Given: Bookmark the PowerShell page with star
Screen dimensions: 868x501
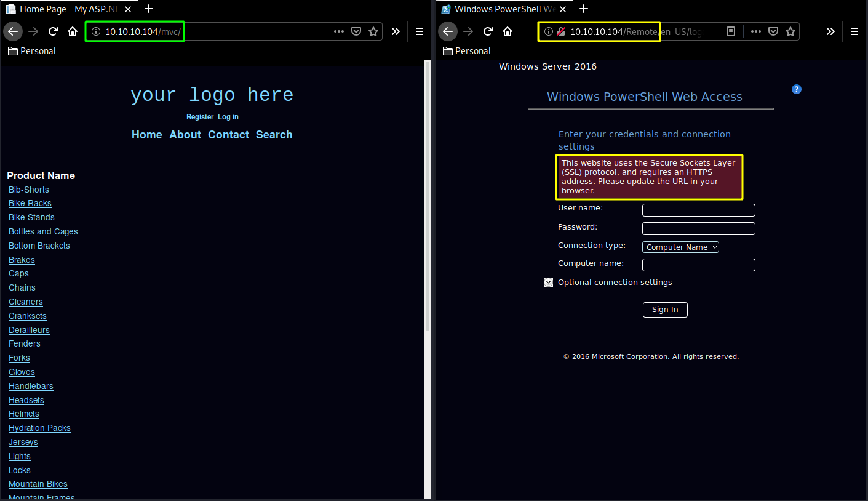Looking at the screenshot, I should [790, 31].
